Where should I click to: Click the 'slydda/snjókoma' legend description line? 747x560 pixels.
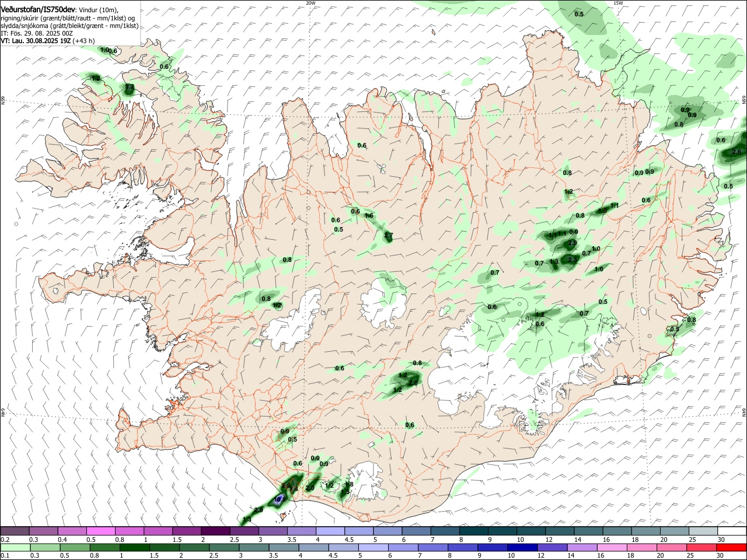tap(69, 26)
